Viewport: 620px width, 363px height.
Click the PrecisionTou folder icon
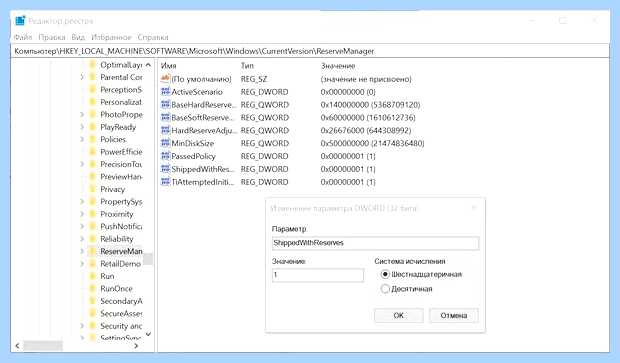pyautogui.click(x=92, y=164)
